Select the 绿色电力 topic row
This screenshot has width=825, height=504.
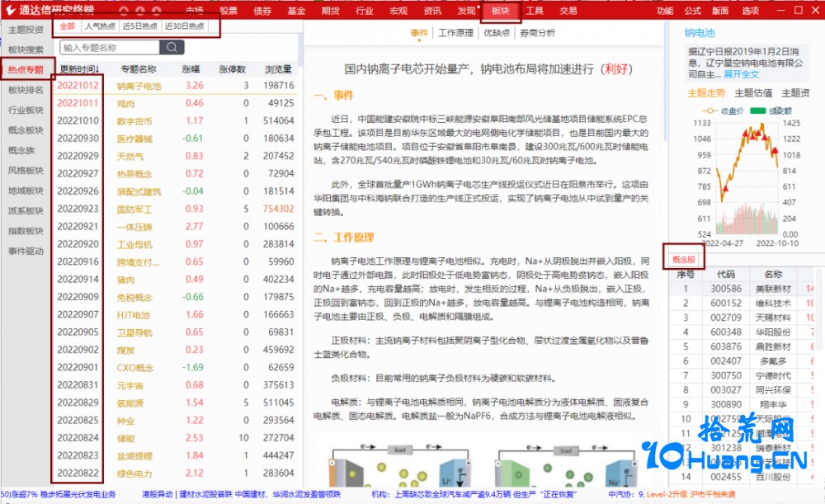(175, 473)
